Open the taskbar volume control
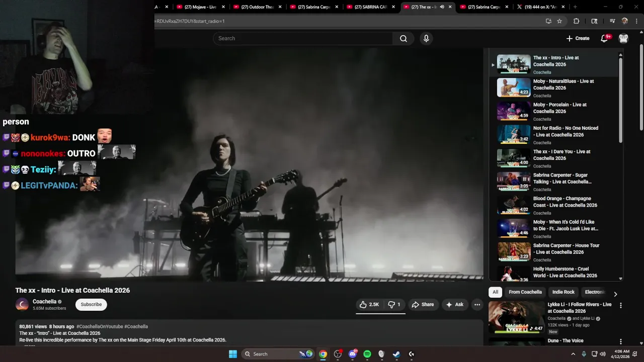644x362 pixels. [603, 354]
